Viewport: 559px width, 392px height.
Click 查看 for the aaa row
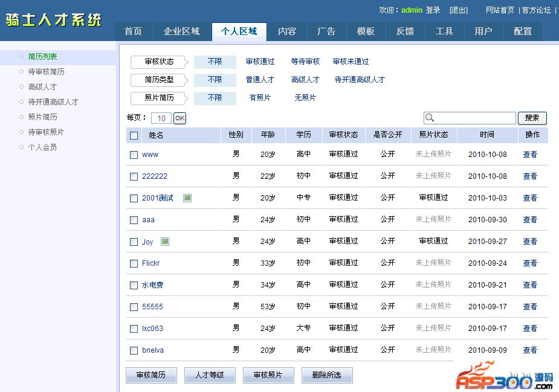pos(530,220)
